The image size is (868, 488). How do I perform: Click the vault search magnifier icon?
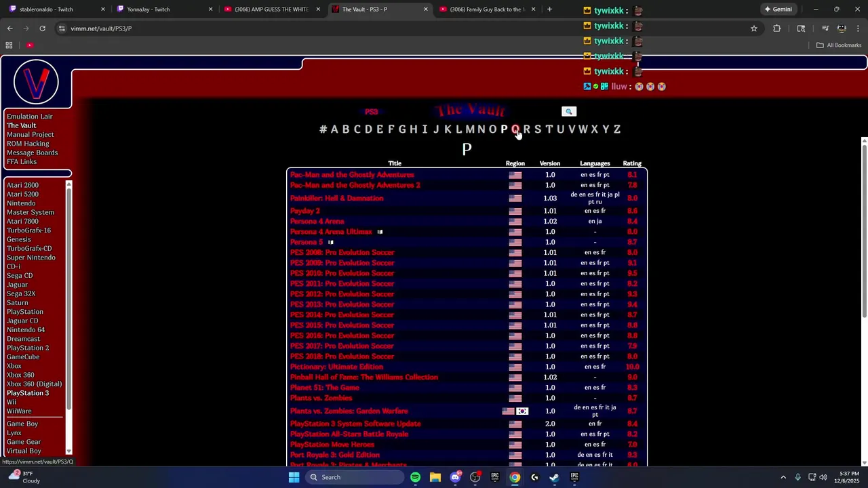click(569, 111)
